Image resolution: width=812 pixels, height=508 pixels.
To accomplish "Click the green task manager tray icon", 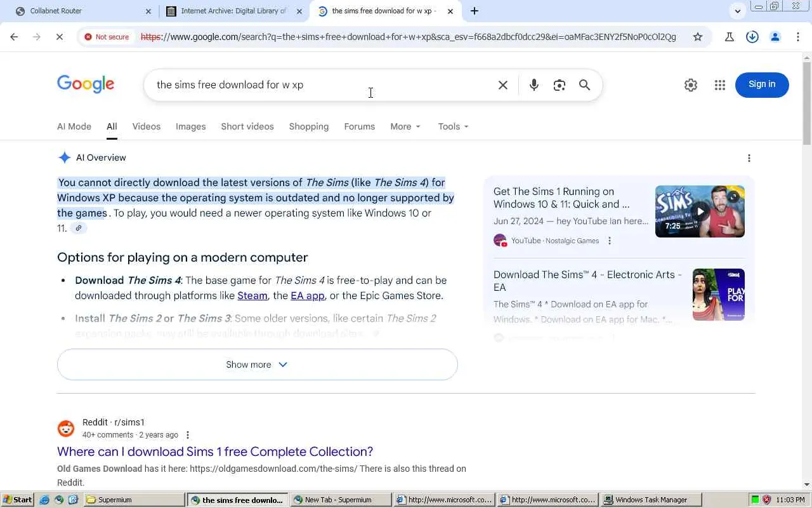I will coord(755,500).
